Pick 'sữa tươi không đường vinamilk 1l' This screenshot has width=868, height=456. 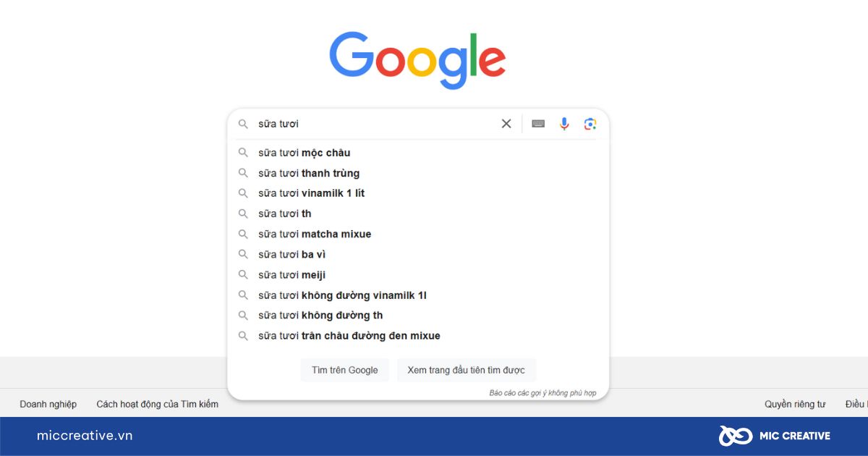point(418,295)
